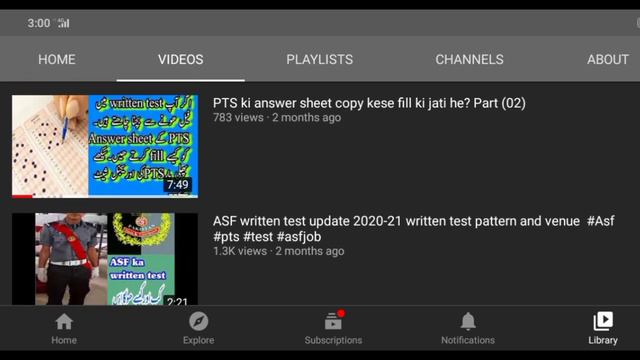Image resolution: width=640 pixels, height=360 pixels.
Task: Switch to the HOME channel tab
Action: coord(57,60)
